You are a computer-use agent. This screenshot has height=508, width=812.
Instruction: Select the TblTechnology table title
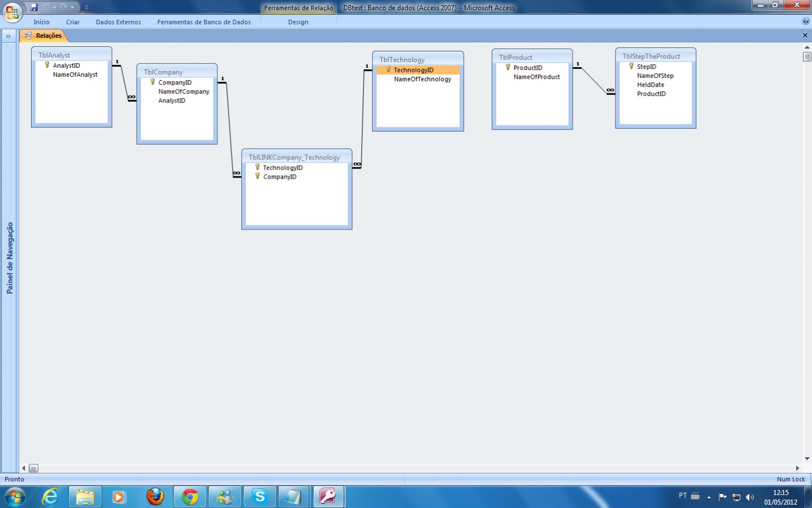[x=402, y=60]
